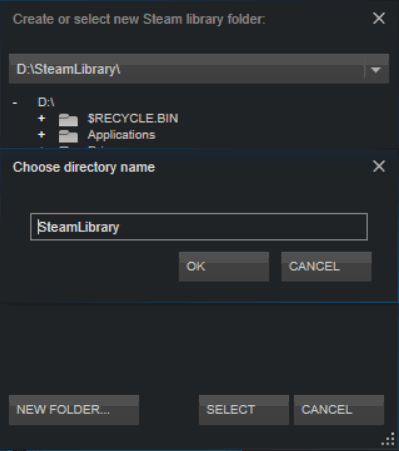Close the Choose directory name dialog
This screenshot has height=451, width=399.
tap(379, 166)
